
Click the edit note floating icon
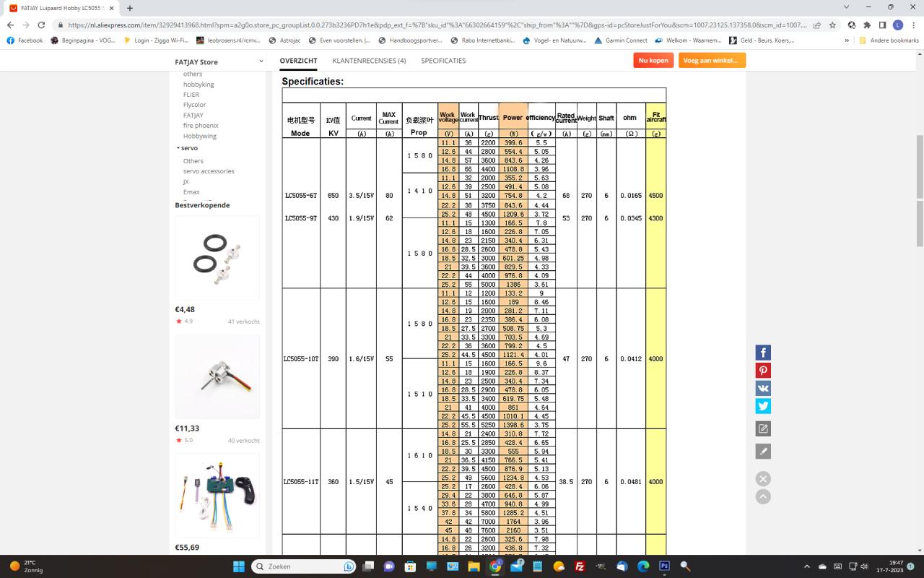click(x=763, y=428)
